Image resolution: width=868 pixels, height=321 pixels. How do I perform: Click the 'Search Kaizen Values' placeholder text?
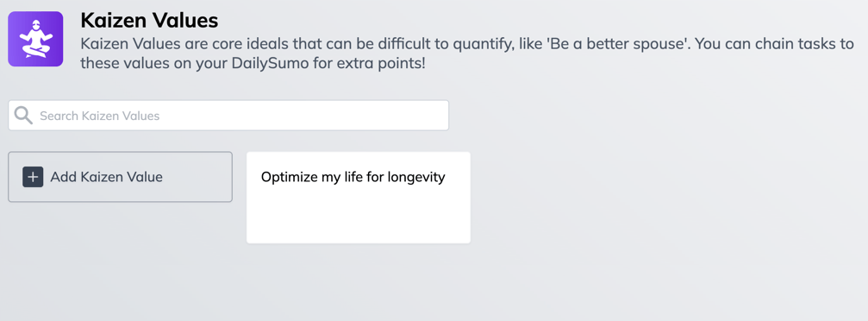100,116
